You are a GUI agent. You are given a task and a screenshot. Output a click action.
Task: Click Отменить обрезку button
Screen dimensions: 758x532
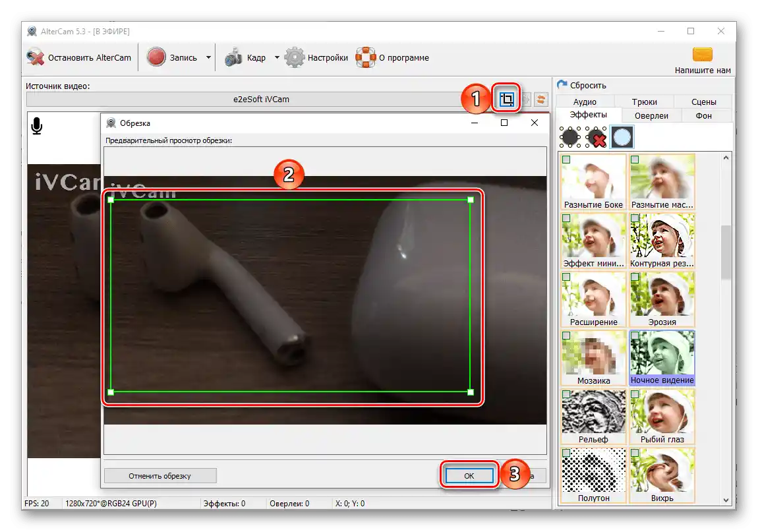[160, 476]
